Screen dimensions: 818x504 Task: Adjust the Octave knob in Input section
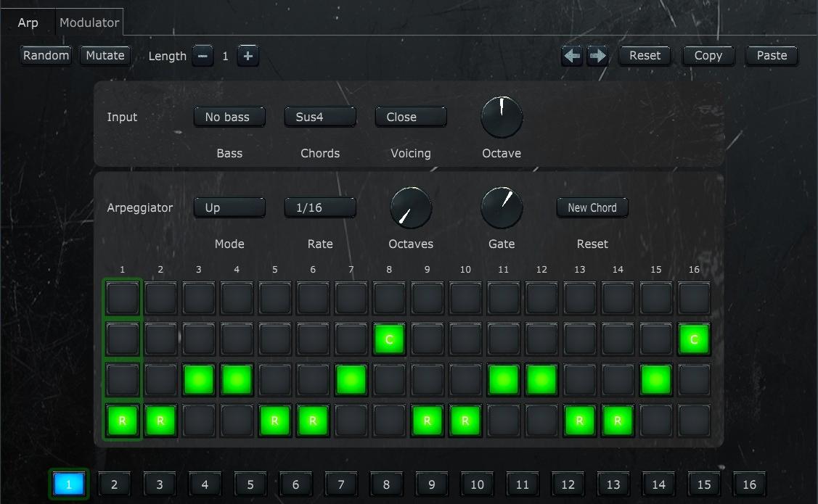[502, 116]
